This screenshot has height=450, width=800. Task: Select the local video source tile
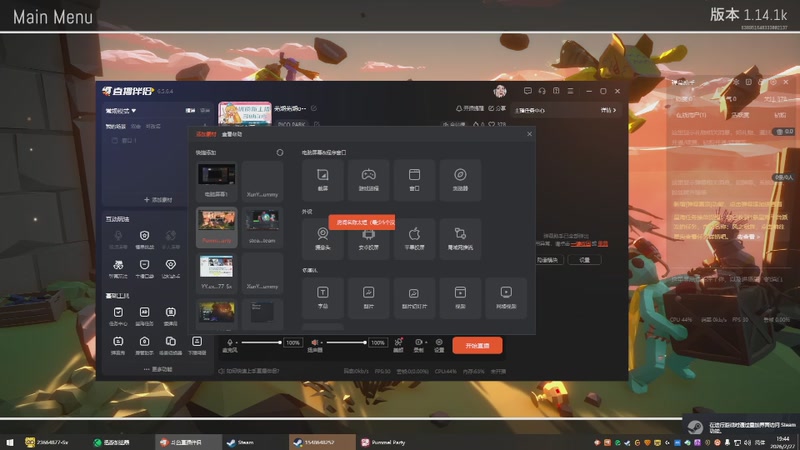coord(460,298)
